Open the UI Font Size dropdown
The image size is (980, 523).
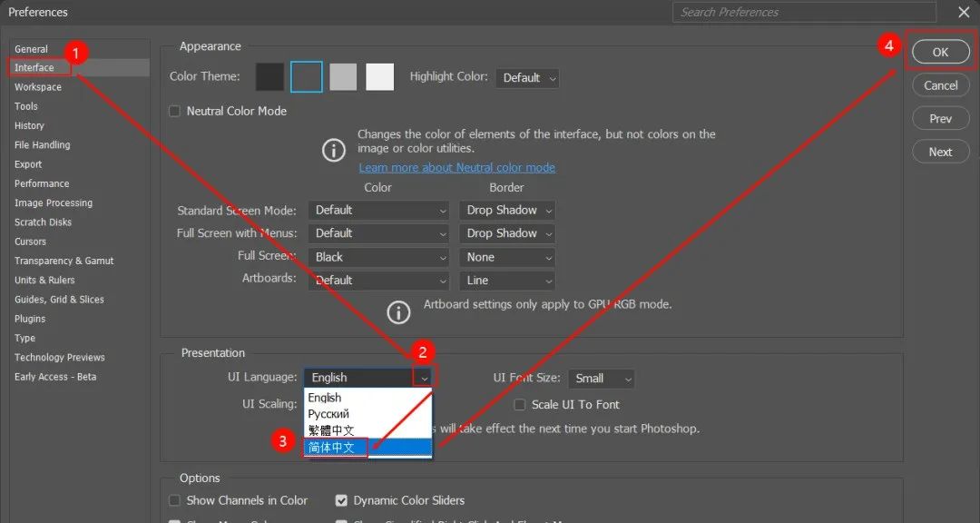pos(602,379)
